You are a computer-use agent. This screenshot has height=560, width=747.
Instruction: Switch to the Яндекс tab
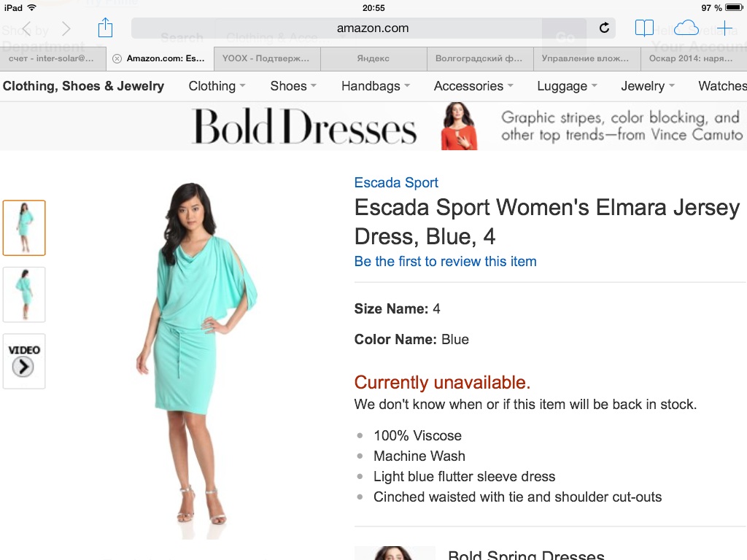[x=373, y=58]
